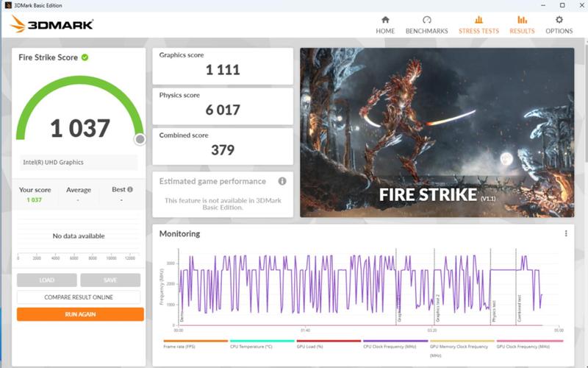The image size is (588, 368).
Task: Click the gray knob on score gauge
Action: click(140, 139)
